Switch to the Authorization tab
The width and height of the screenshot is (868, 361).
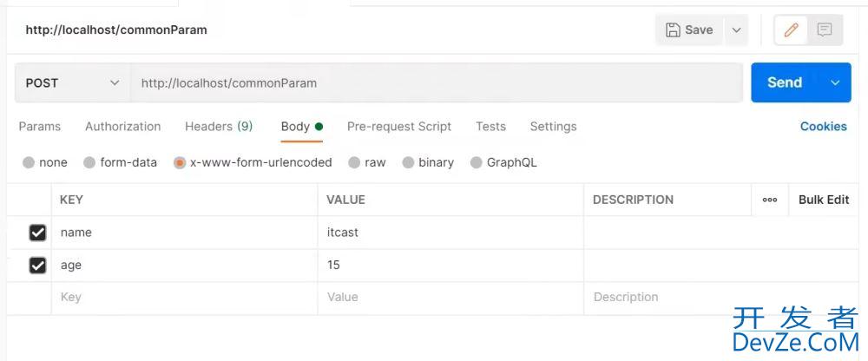point(123,127)
